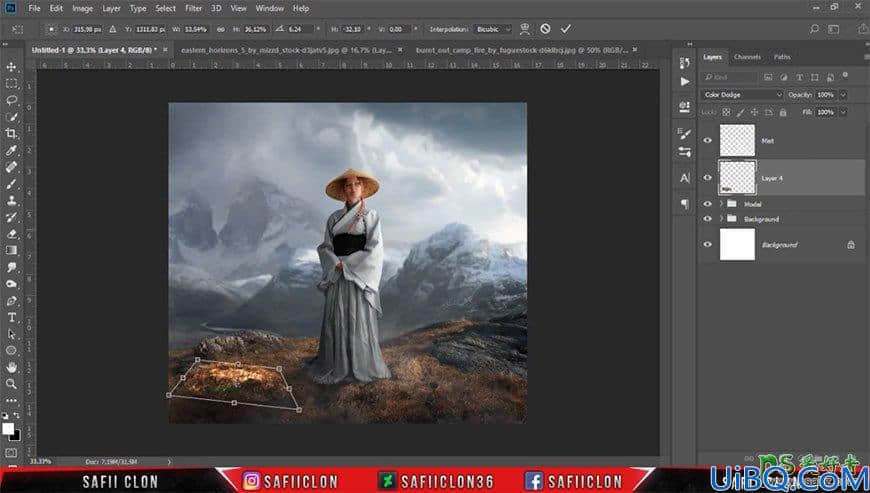
Task: Switch to eastern_horizons document tab
Action: [286, 50]
